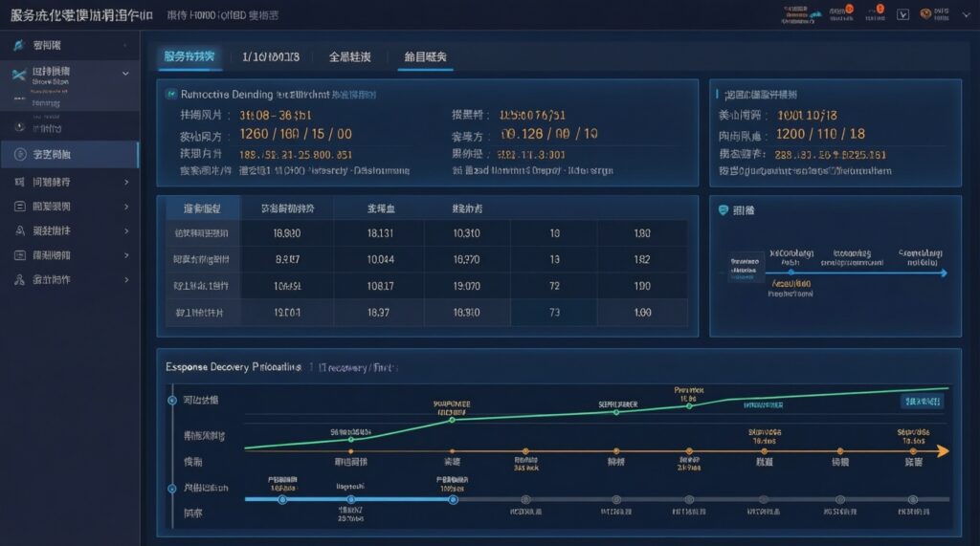Expand the sidebar item with the person icon
The height and width of the screenshot is (546, 980).
pos(126,230)
